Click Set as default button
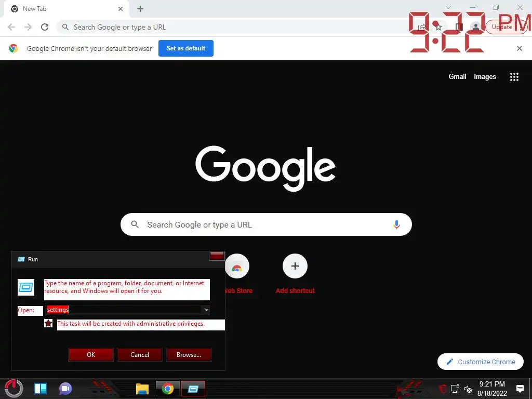The height and width of the screenshot is (399, 532). pyautogui.click(x=186, y=48)
